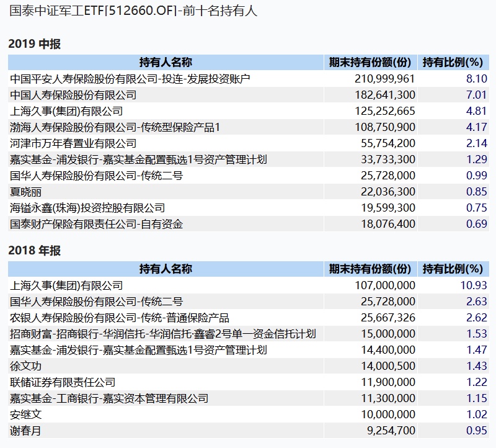The height and width of the screenshot is (448, 496).
Task: Click holding ratio 4.17
Action: (476, 127)
